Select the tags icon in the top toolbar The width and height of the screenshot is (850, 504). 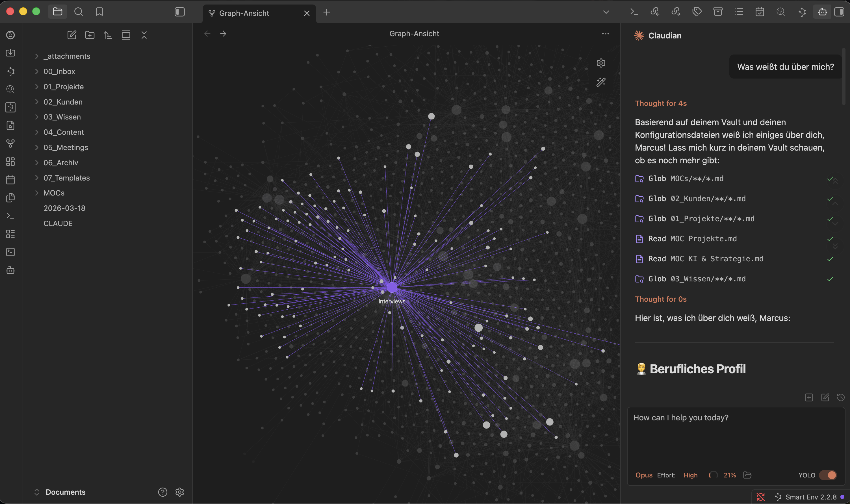pos(697,12)
